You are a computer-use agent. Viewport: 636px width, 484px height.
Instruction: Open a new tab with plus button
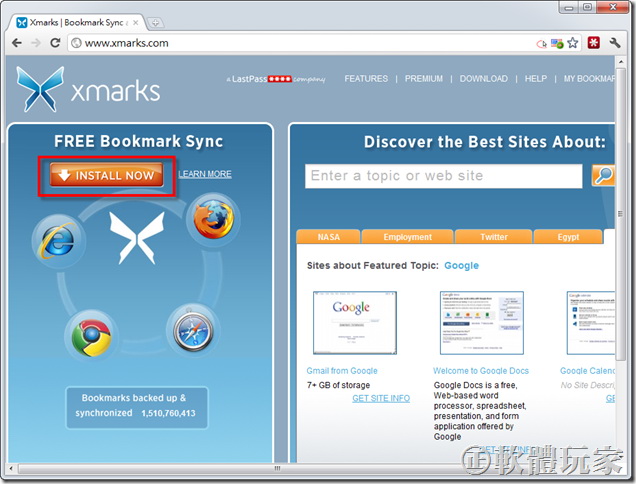[x=155, y=23]
